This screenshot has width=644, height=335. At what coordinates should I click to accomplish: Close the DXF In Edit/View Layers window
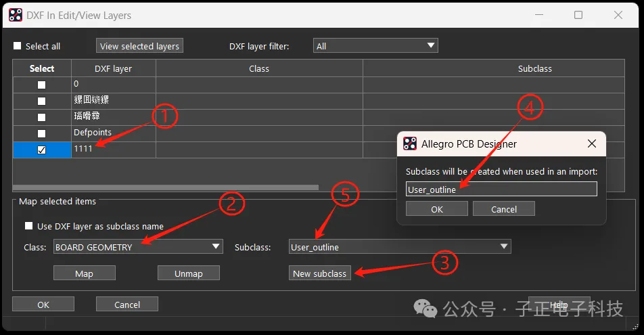(618, 15)
